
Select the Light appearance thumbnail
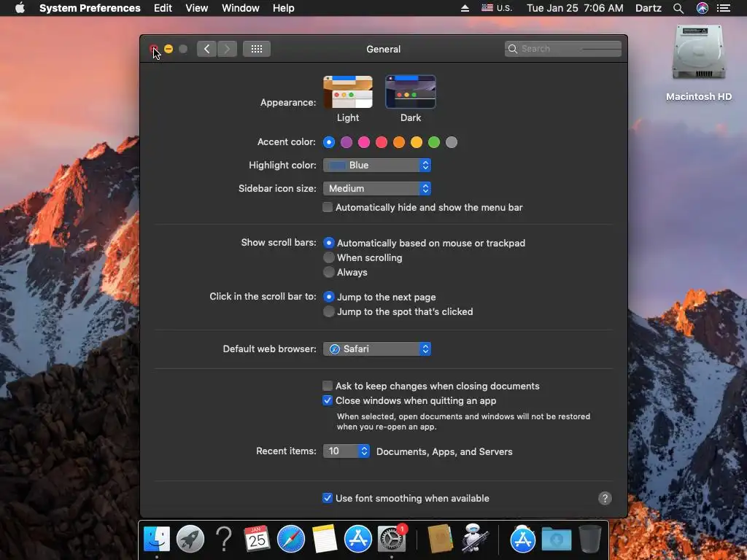pos(348,93)
